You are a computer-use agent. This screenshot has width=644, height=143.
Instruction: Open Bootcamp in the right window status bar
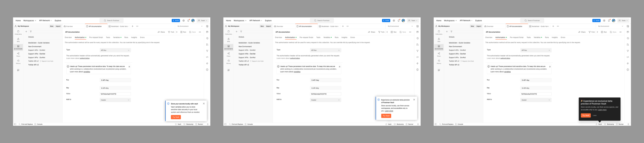609,124
